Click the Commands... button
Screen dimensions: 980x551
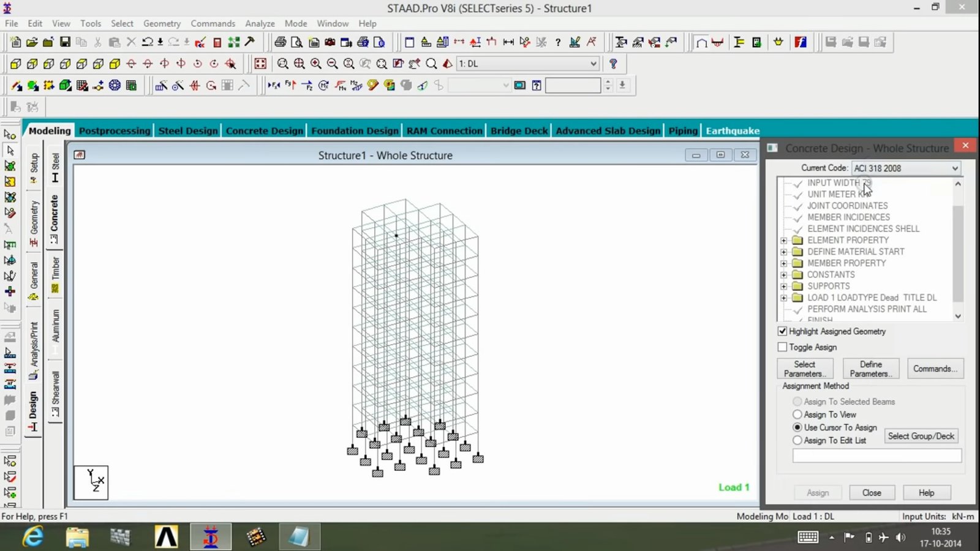coord(935,369)
